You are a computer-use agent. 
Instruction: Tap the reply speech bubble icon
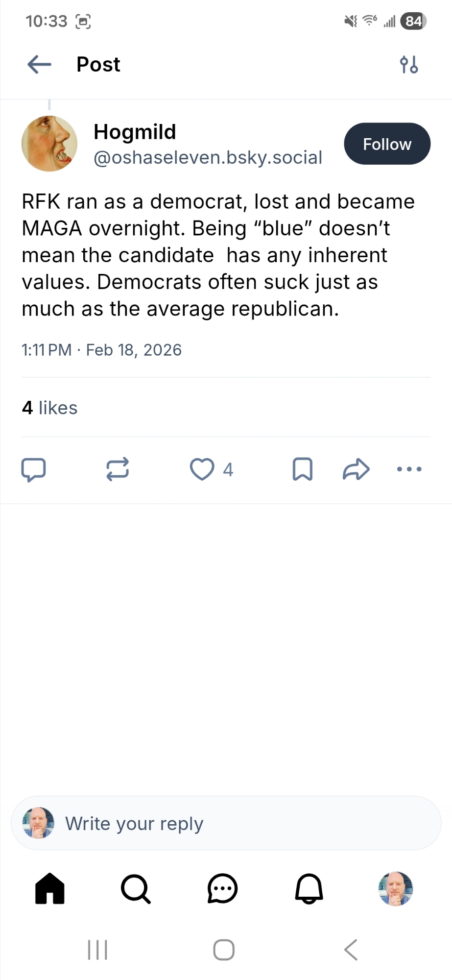(33, 469)
